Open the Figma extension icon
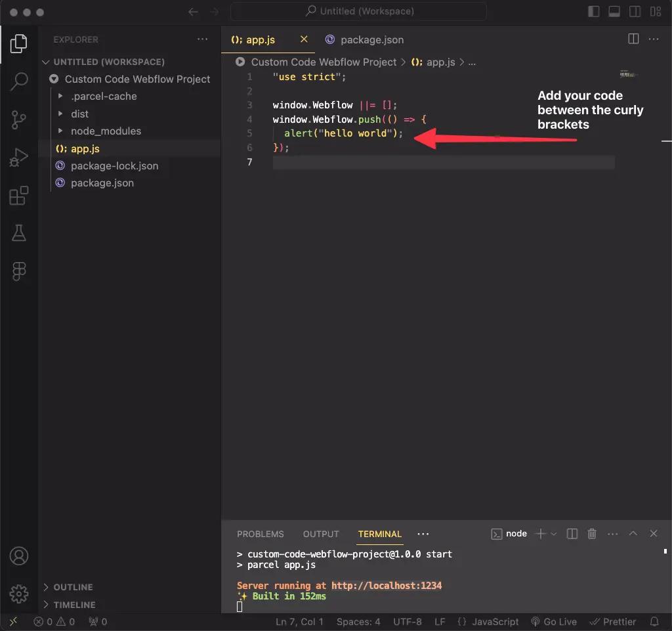 19,271
